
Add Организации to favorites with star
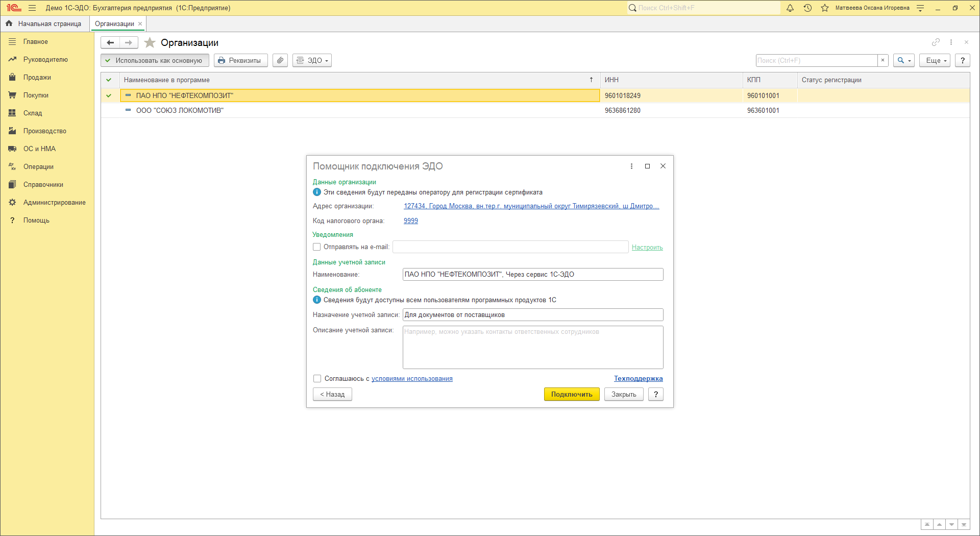pos(150,43)
